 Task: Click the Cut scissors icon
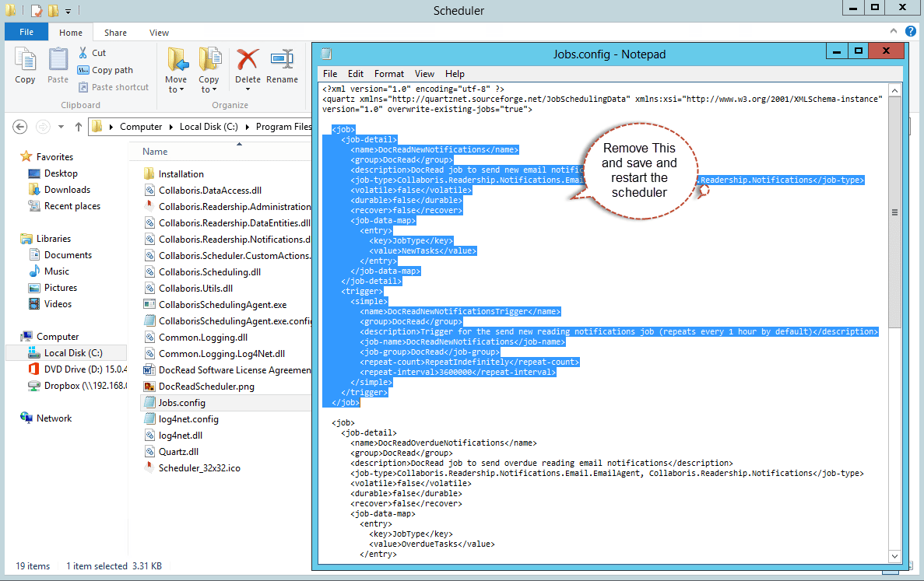click(83, 53)
